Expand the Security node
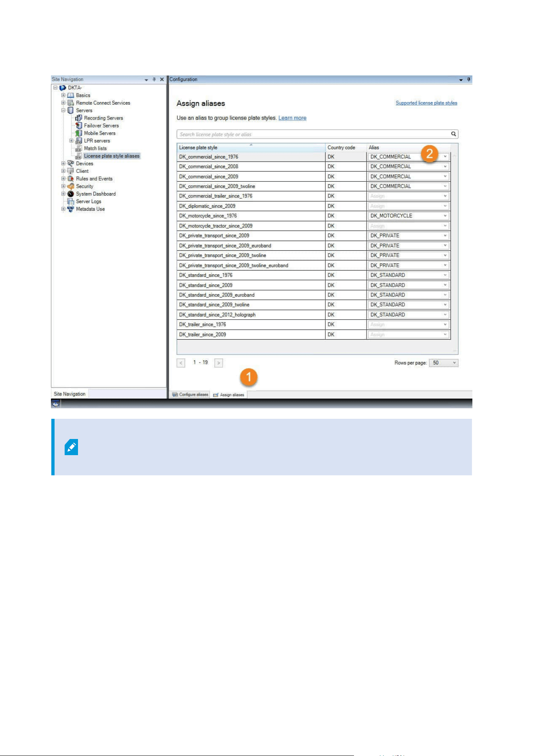The width and height of the screenshot is (535, 756). (x=63, y=186)
